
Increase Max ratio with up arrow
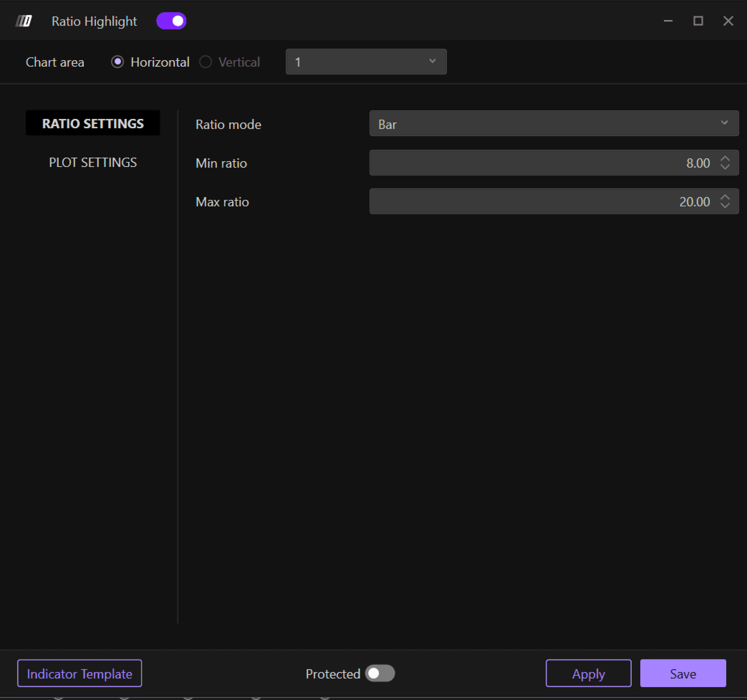[x=725, y=197]
